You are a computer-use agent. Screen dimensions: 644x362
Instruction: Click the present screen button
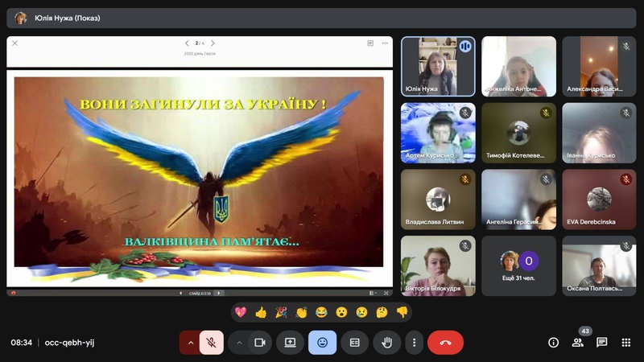pyautogui.click(x=290, y=343)
